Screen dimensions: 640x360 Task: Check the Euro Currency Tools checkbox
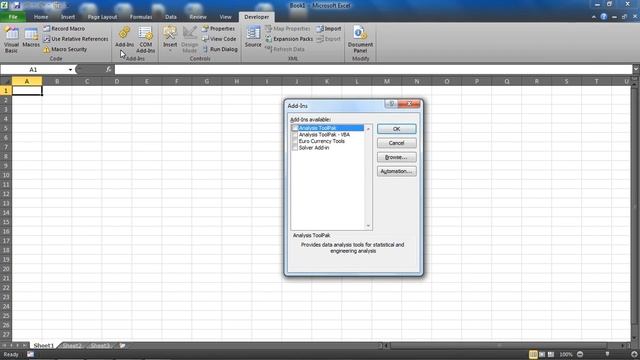[x=295, y=141]
